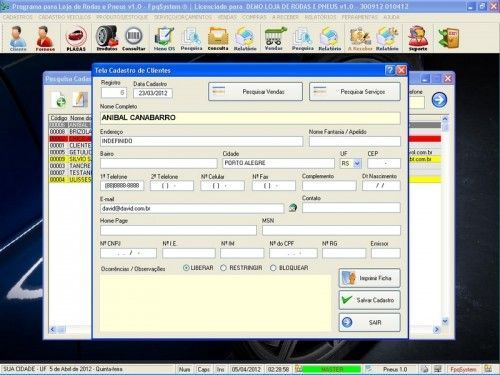
Task: Click help question mark in Cadastro title bar
Action: [389, 70]
